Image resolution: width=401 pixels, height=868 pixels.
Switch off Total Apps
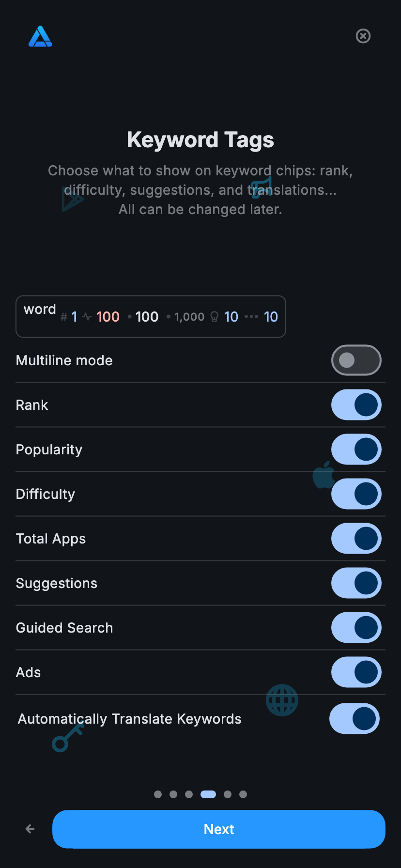pyautogui.click(x=356, y=539)
